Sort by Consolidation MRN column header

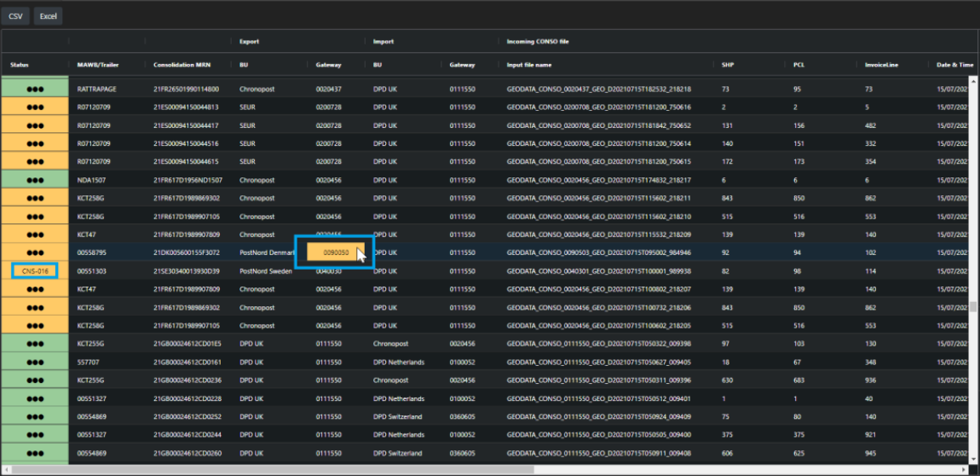click(x=181, y=65)
